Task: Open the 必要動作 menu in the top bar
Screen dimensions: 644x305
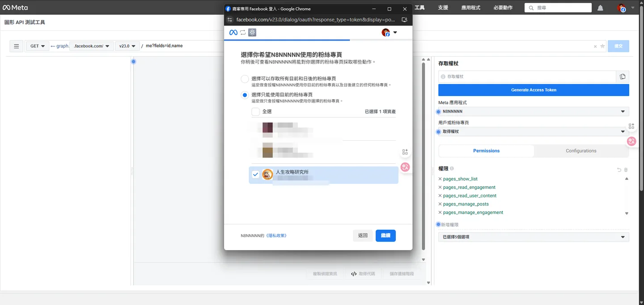Action: tap(503, 8)
